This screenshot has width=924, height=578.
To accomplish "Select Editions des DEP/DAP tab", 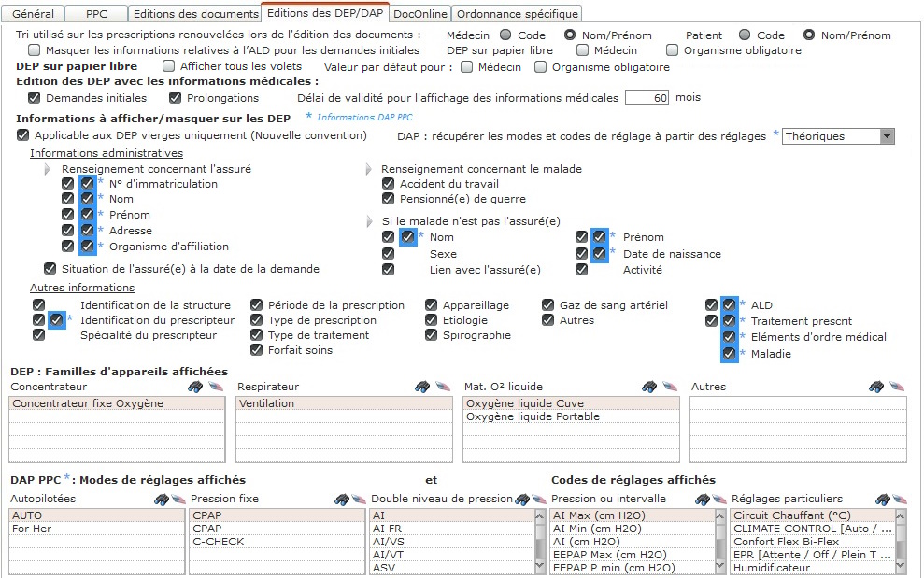I will [x=325, y=12].
